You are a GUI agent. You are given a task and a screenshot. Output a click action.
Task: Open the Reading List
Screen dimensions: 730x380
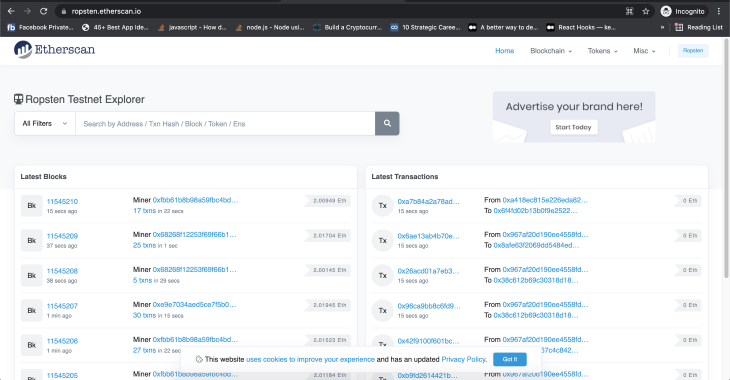click(699, 27)
